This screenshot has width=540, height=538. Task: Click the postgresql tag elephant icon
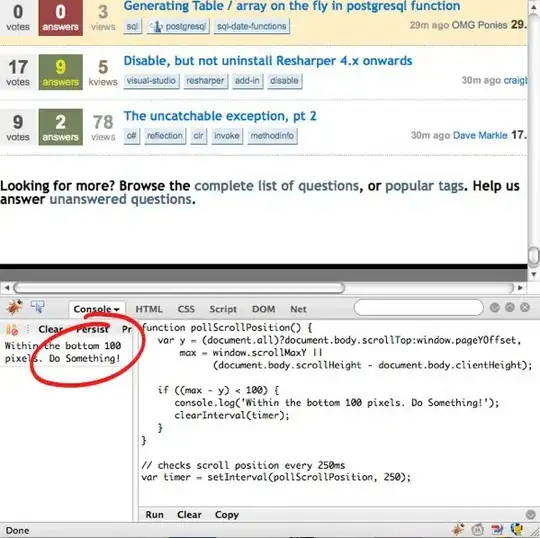tap(157, 26)
